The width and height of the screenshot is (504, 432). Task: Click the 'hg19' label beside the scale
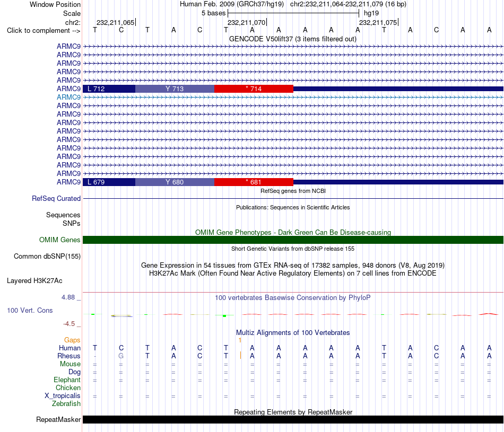[371, 13]
